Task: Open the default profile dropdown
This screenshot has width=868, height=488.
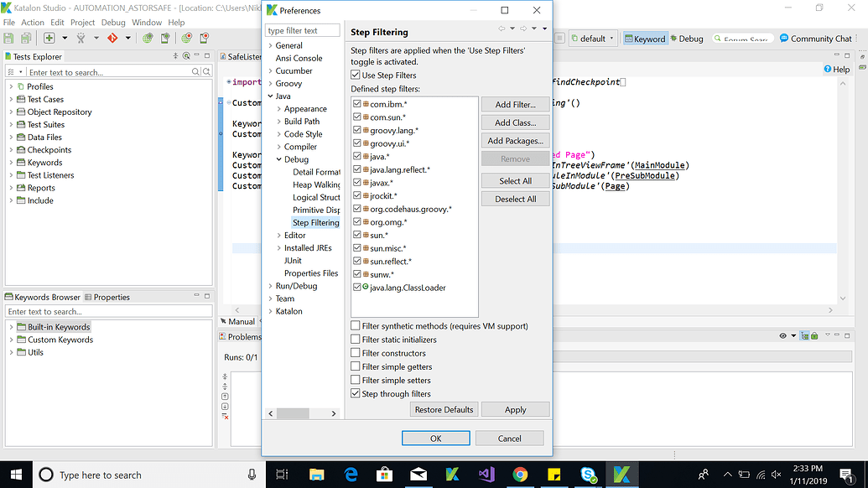Action: pyautogui.click(x=611, y=38)
